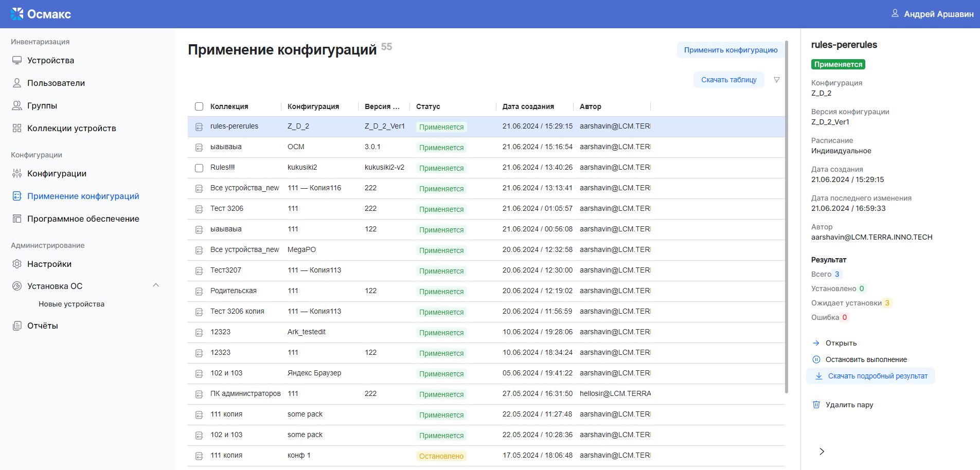The height and width of the screenshot is (470, 980).
Task: Click the arrow icon beside Открыть
Action: pyautogui.click(x=816, y=343)
